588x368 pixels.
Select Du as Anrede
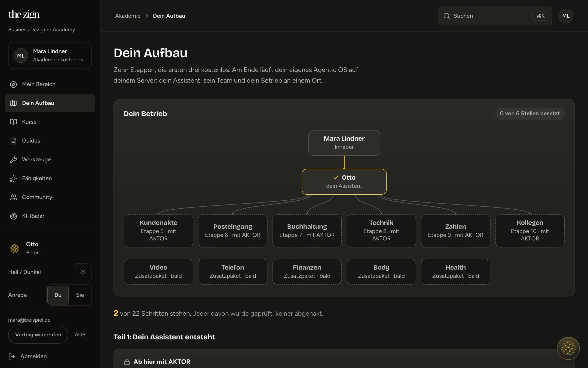click(58, 295)
